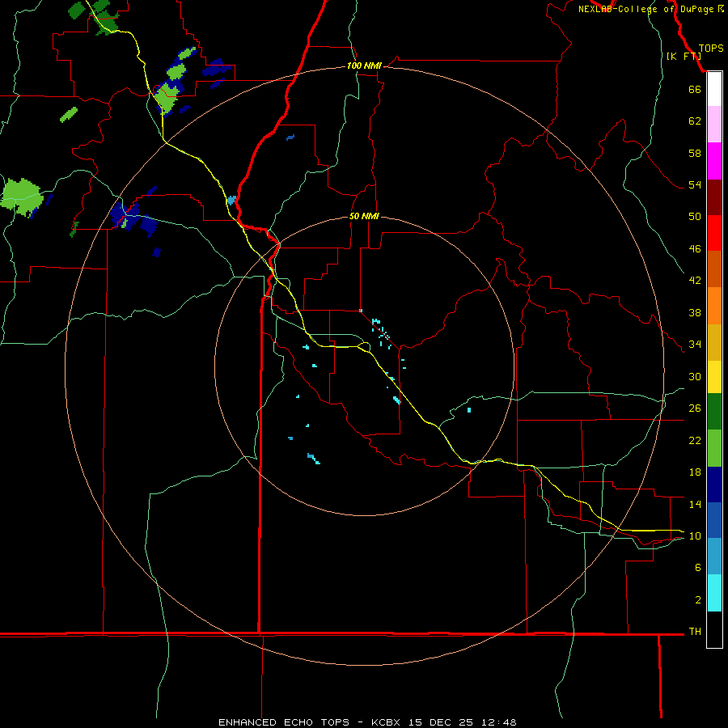Viewport: 728px width, 728px height.
Task: Click the navy blue legend swatch
Action: pos(714,485)
